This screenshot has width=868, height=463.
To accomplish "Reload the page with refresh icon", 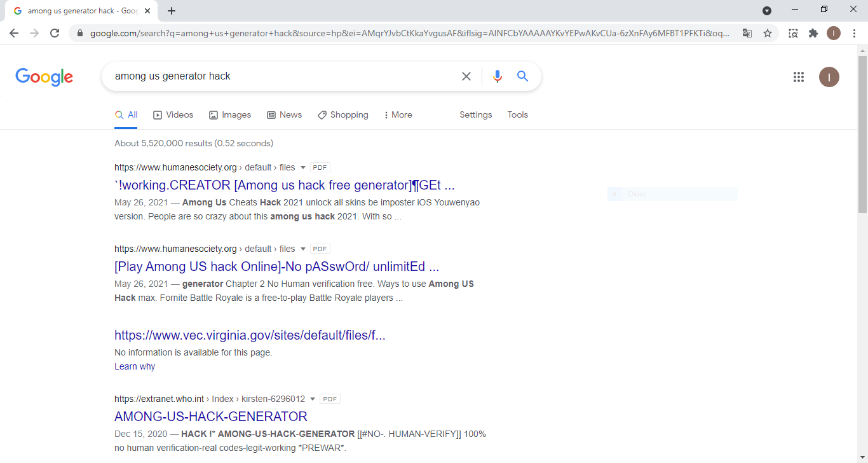I will [55, 33].
